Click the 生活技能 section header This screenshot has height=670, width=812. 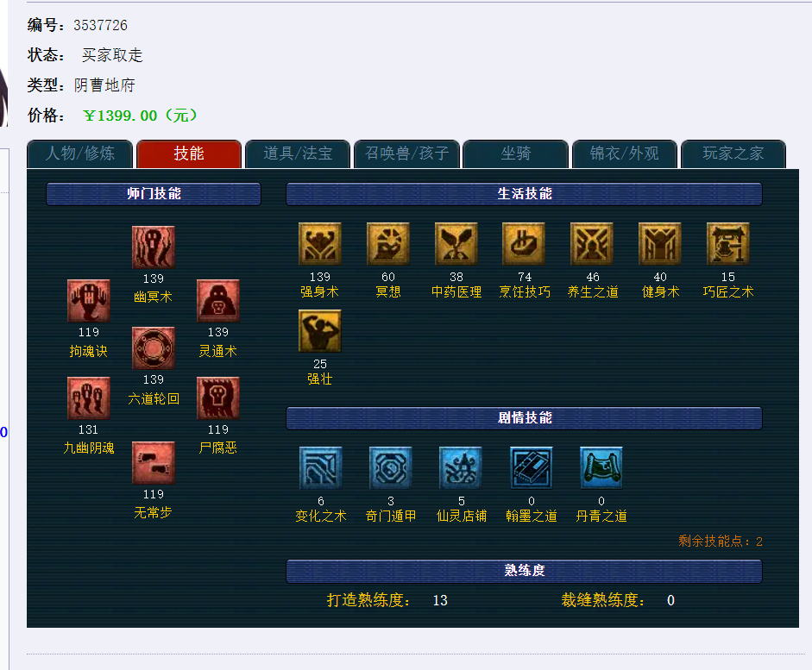pyautogui.click(x=524, y=194)
